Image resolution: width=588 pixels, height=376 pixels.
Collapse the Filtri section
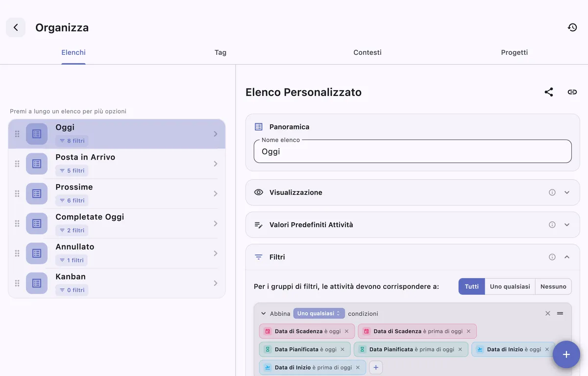(x=567, y=257)
